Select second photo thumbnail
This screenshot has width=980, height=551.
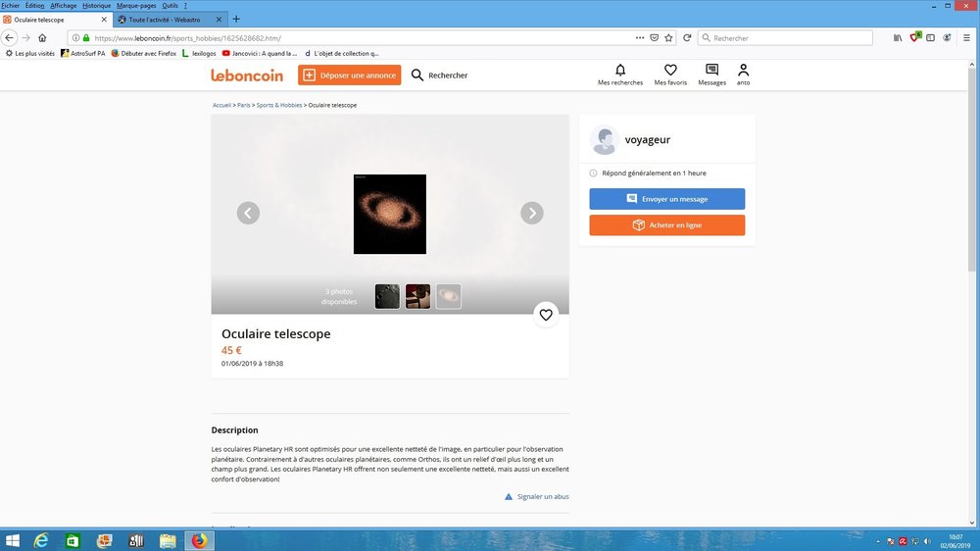(417, 296)
